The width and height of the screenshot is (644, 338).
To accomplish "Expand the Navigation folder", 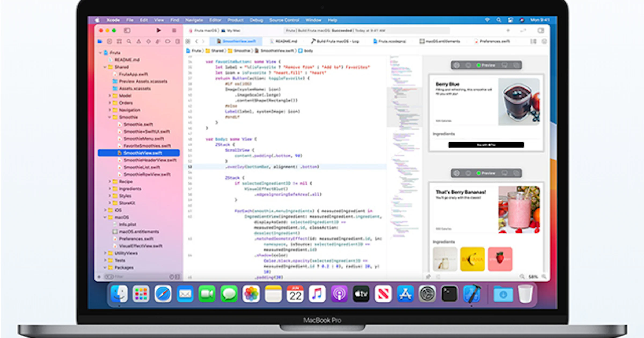I will (109, 110).
